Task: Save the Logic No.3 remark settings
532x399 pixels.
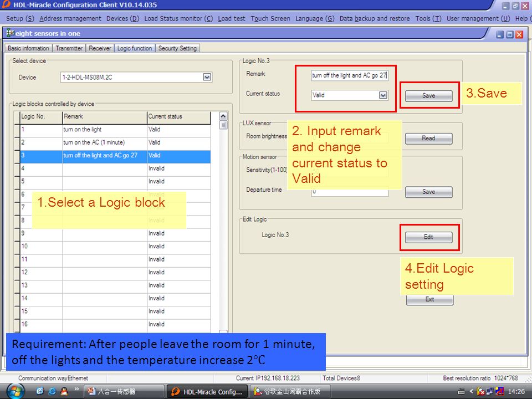Action: (428, 96)
